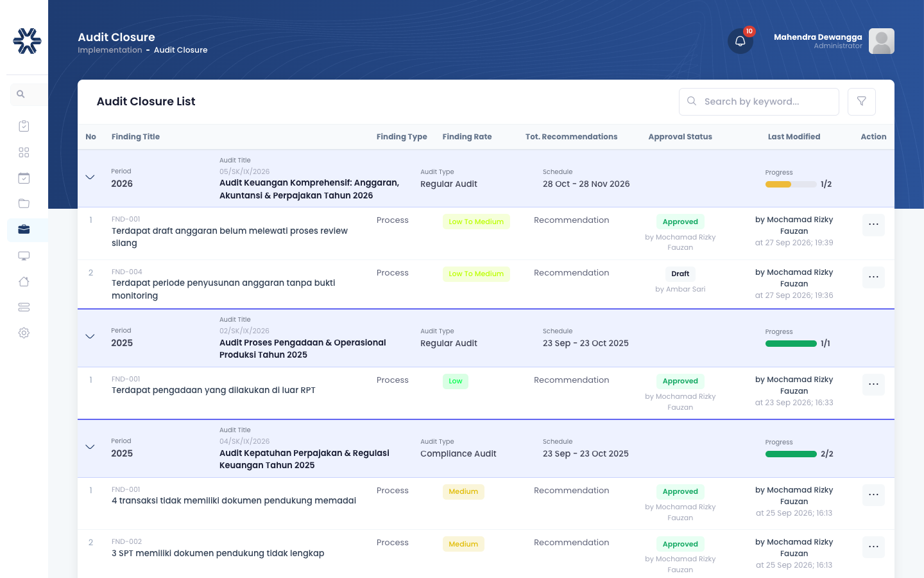Open action menu for pengadaan di luar RPT finding
The width and height of the screenshot is (924, 578).
tap(873, 385)
